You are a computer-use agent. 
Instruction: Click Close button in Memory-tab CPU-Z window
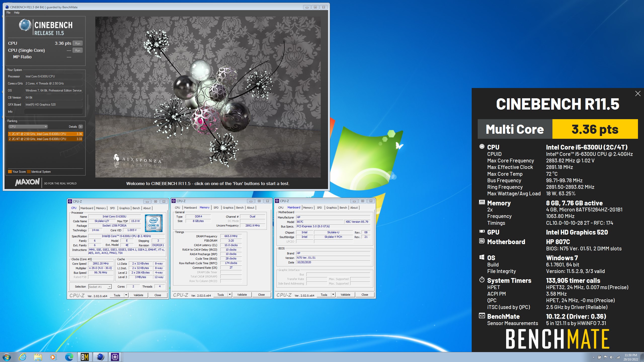[261, 295]
